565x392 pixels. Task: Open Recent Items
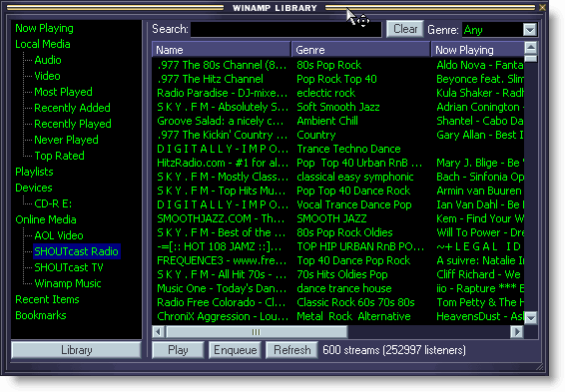point(47,299)
